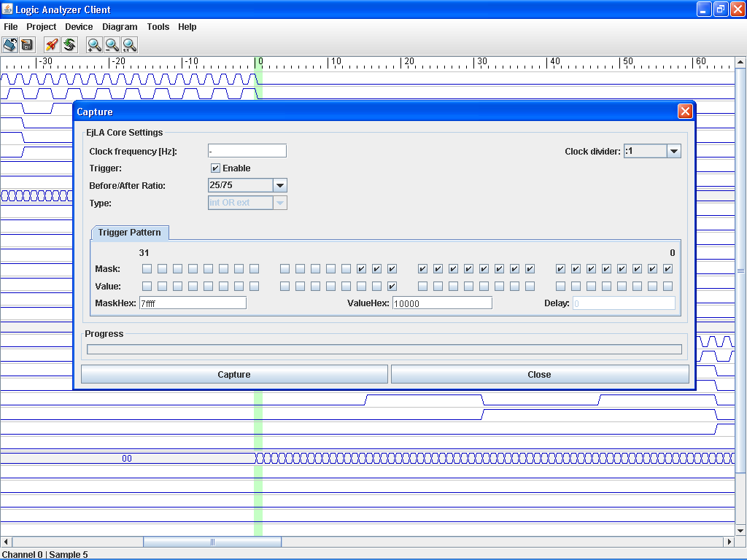Close the Capture dialog with red X
The width and height of the screenshot is (747, 560).
point(684,112)
